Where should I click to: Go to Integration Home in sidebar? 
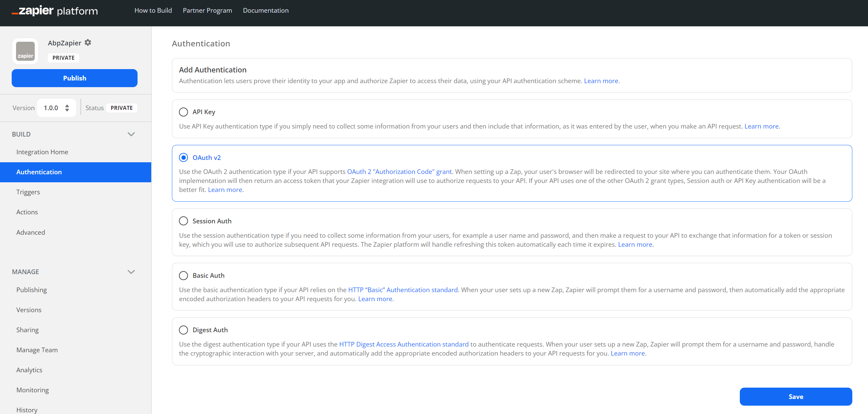(x=42, y=152)
